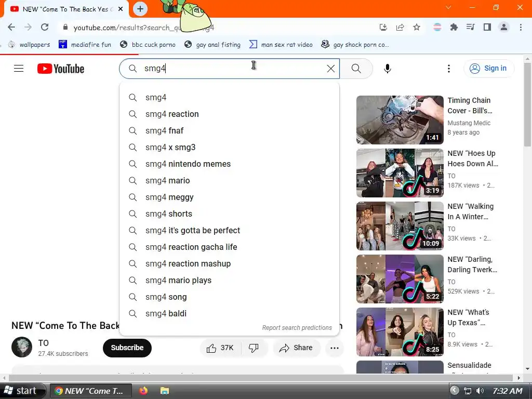532x399 pixels.
Task: Select suggestion 'smg4 shorts'
Action: [x=229, y=214]
